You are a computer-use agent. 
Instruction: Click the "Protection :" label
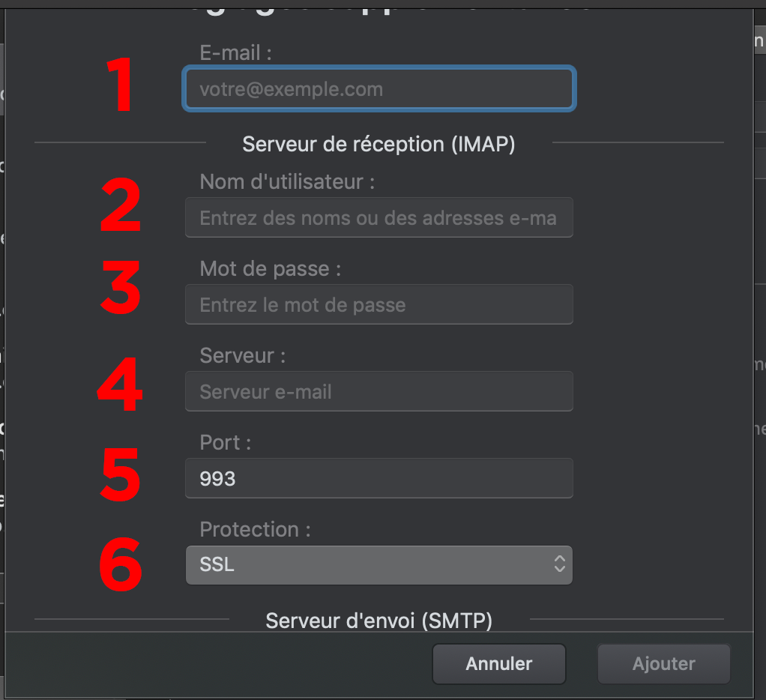255,529
